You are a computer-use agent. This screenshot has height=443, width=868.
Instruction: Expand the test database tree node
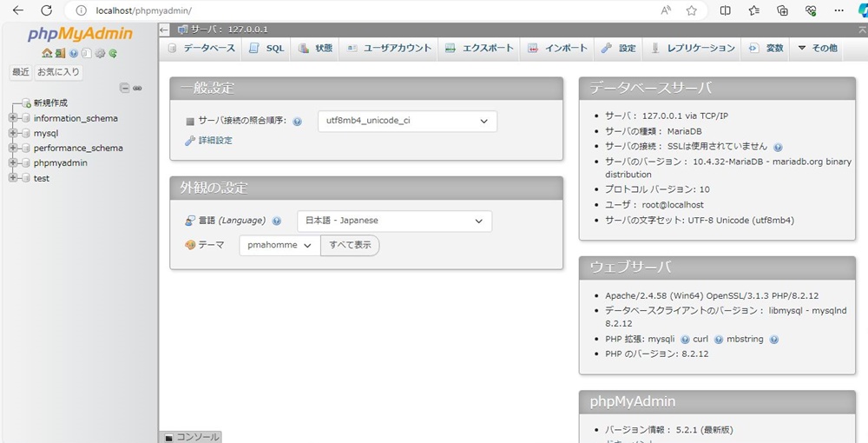13,178
